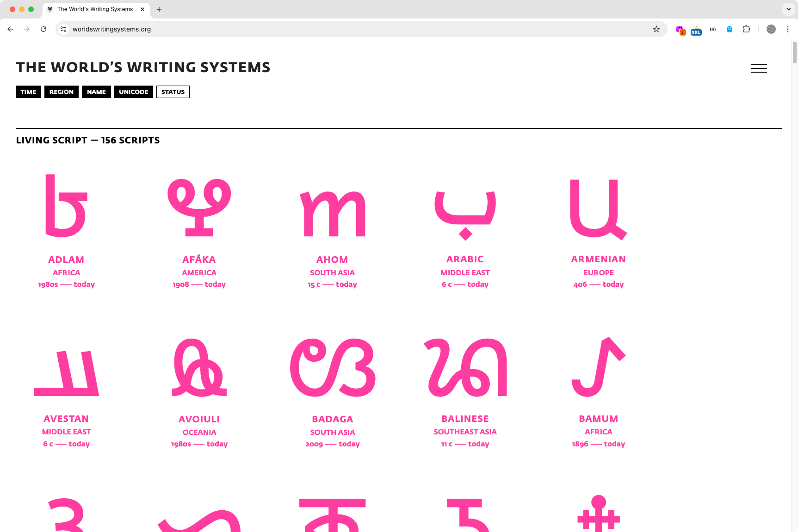Click the '2009 — today' date text
The width and height of the screenshot is (798, 532).
[333, 444]
